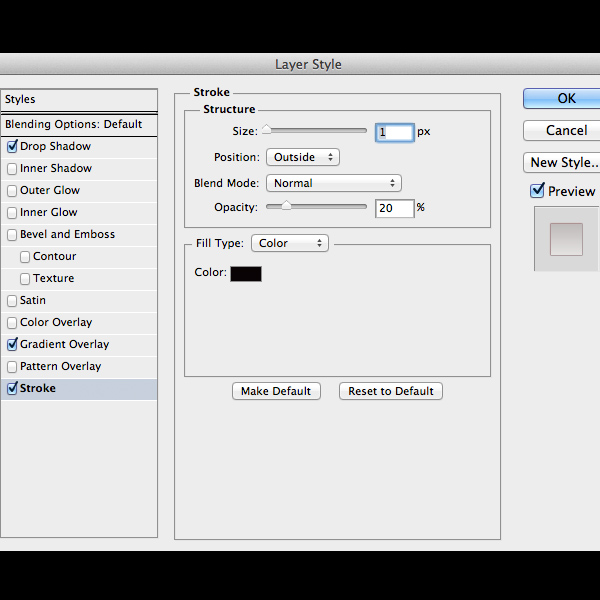Viewport: 600px width, 600px height.
Task: Open the Contour sub-item row
Action: 79,257
